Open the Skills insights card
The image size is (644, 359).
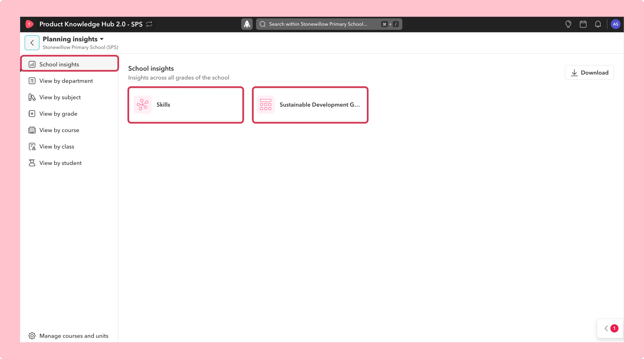186,105
